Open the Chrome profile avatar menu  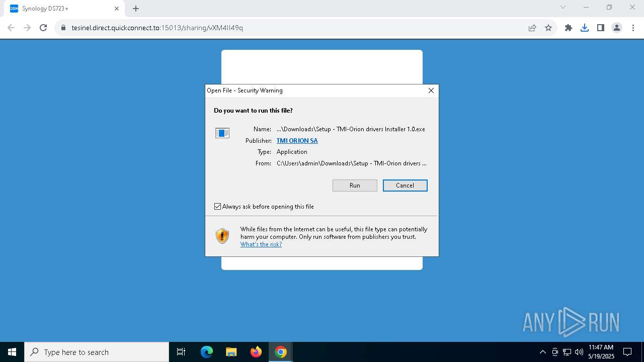[x=617, y=28]
